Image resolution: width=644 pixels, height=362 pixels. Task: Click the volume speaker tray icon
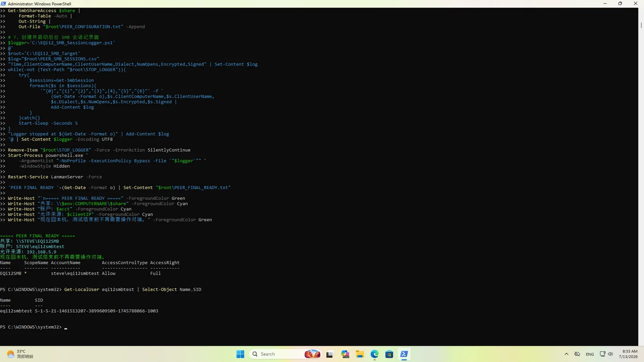pos(610,354)
